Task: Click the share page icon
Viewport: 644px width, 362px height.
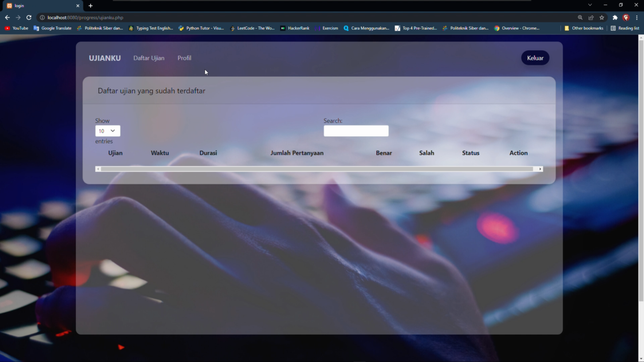Action: [x=591, y=17]
